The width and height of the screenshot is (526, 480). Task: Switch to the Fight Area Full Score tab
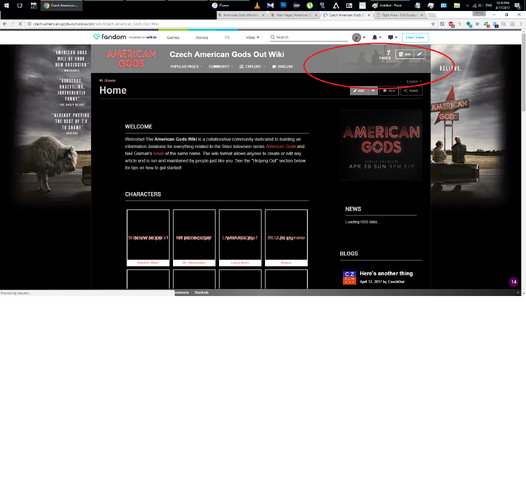tap(400, 15)
